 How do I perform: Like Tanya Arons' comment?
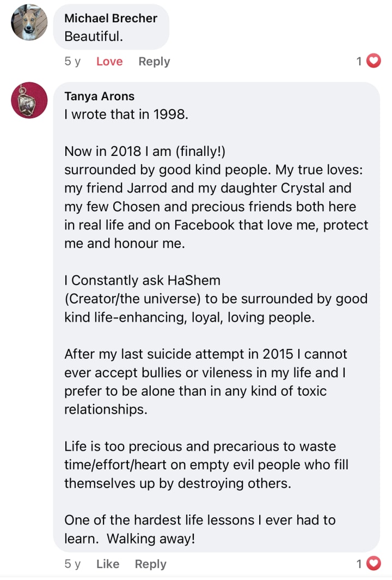pos(108,564)
